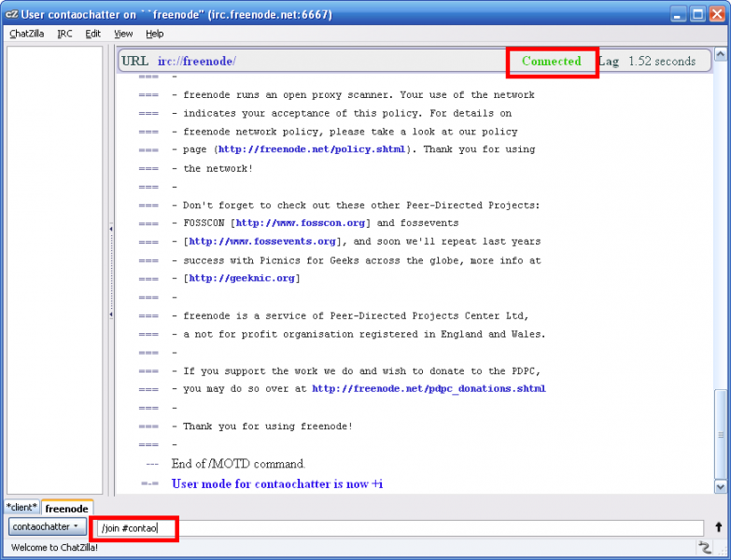731x560 pixels.
Task: Maximize the ChatZilla window
Action: 696,14
